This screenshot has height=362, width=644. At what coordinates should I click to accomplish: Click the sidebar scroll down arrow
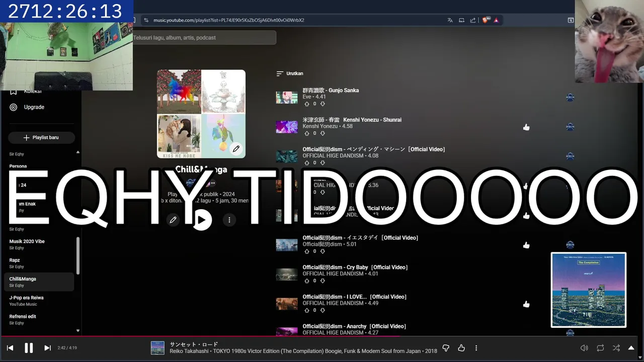tap(78, 331)
